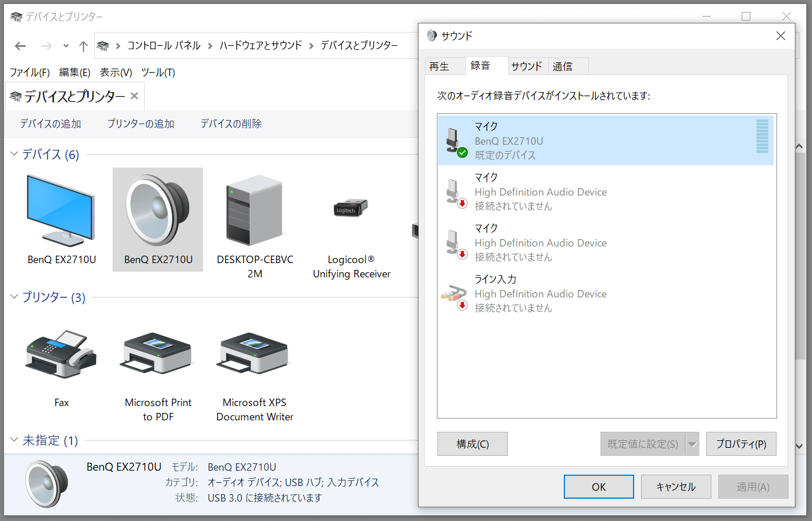Select the マイク BenQ EX2710U 既定のデバイス row
812x521 pixels.
point(606,141)
